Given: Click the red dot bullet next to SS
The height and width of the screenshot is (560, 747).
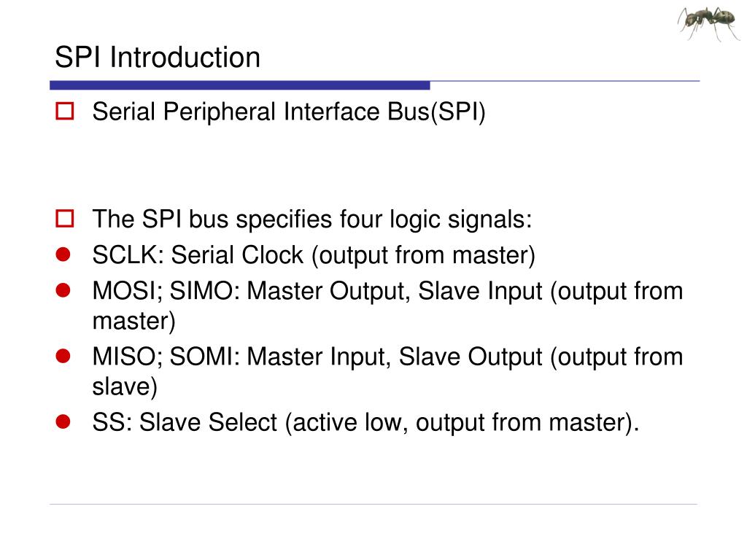Looking at the screenshot, I should pos(63,421).
